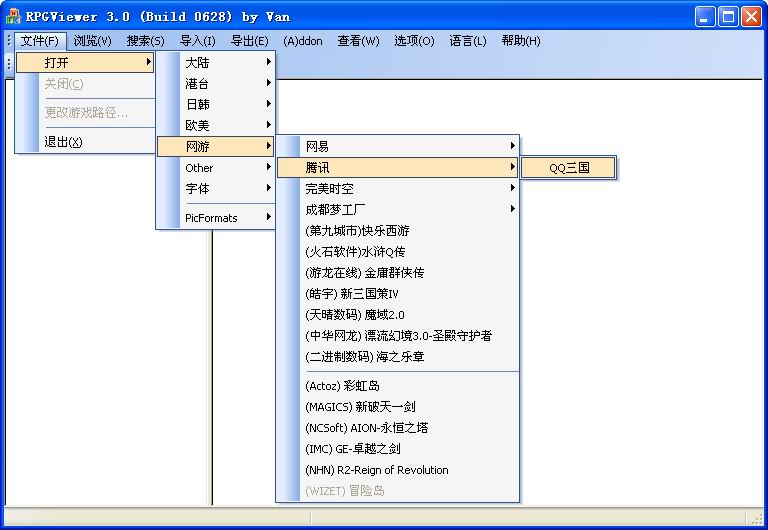Image resolution: width=768 pixels, height=530 pixels.
Task: Open the 导入(I) menu
Action: coord(198,41)
